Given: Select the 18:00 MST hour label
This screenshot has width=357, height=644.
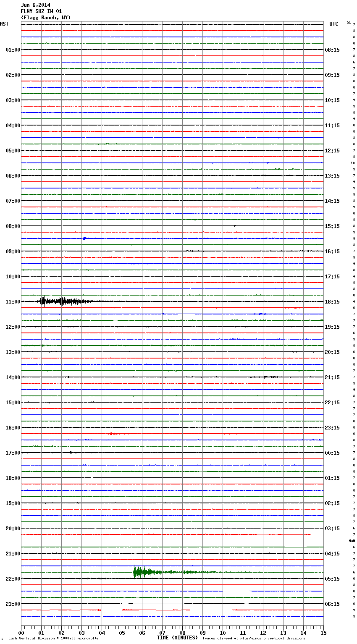Looking at the screenshot, I should [13, 478].
